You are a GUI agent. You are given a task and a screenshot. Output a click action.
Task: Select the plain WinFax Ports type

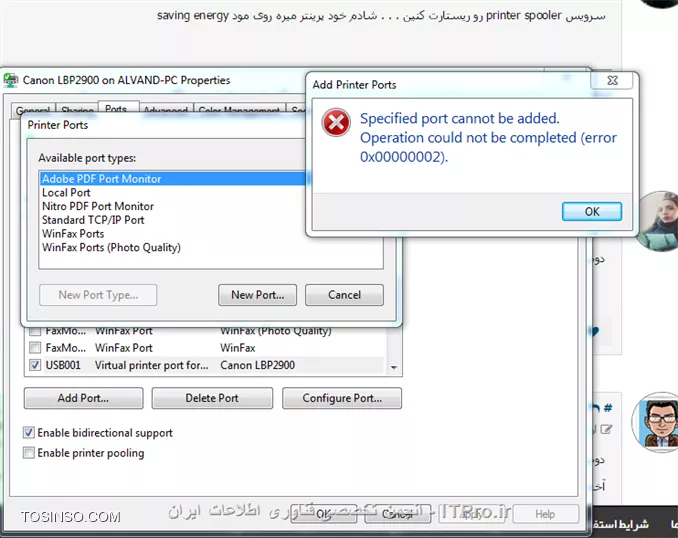tap(73, 234)
